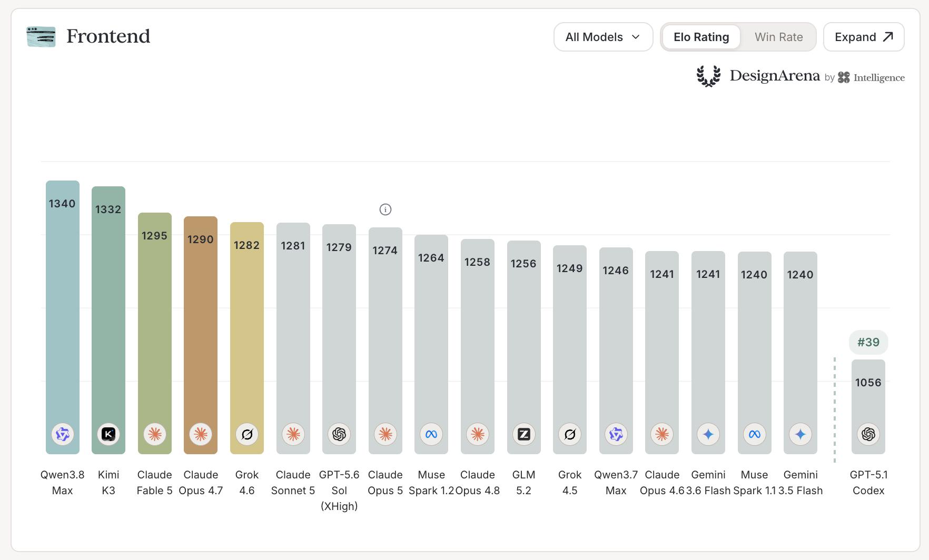Open the Intelligence link
This screenshot has height=560, width=929.
(x=879, y=77)
